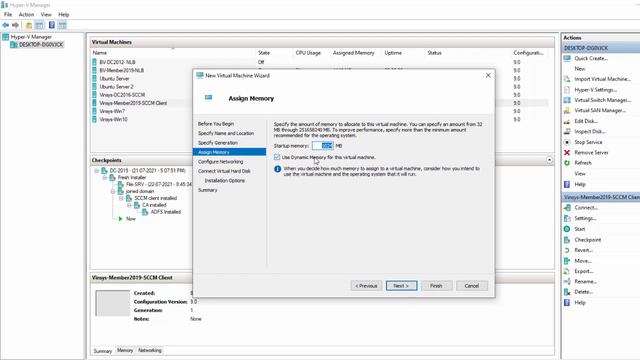
Task: Collapse the CA installed checkpoint node
Action: tap(129, 205)
